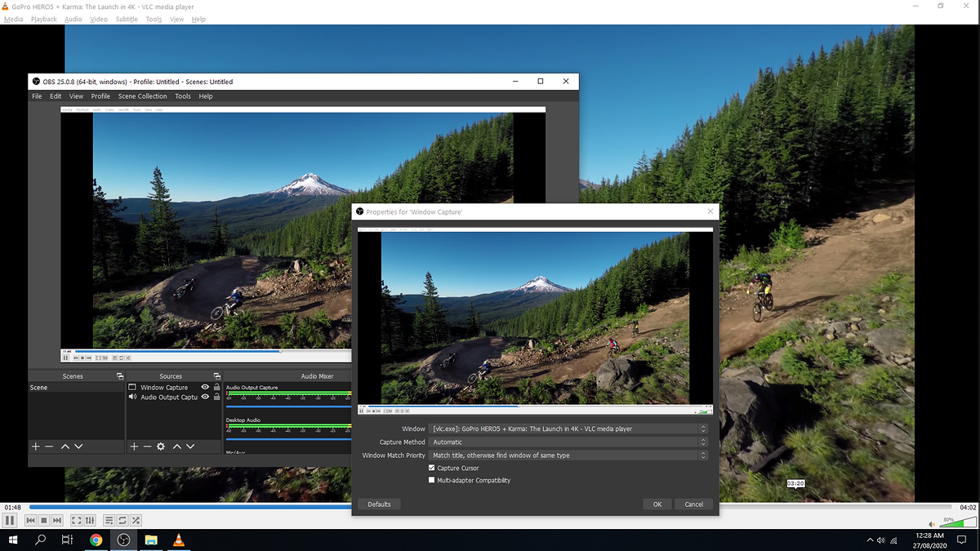Move scene down in Scenes panel
980x551 pixels.
tap(78, 447)
